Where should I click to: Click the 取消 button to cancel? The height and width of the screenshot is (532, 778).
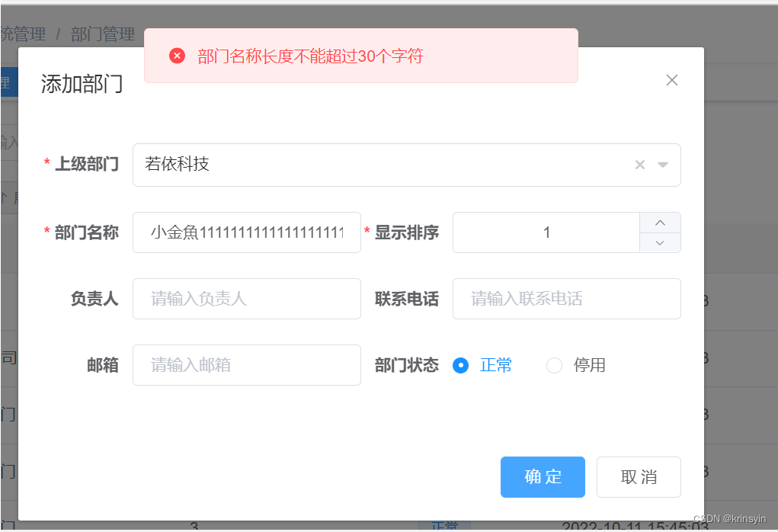(639, 476)
